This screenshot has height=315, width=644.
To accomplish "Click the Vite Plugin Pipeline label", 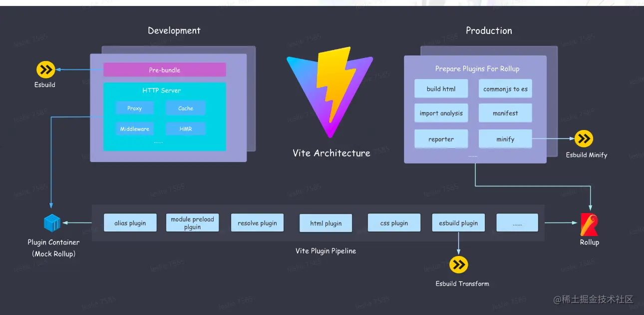I will pos(325,251).
